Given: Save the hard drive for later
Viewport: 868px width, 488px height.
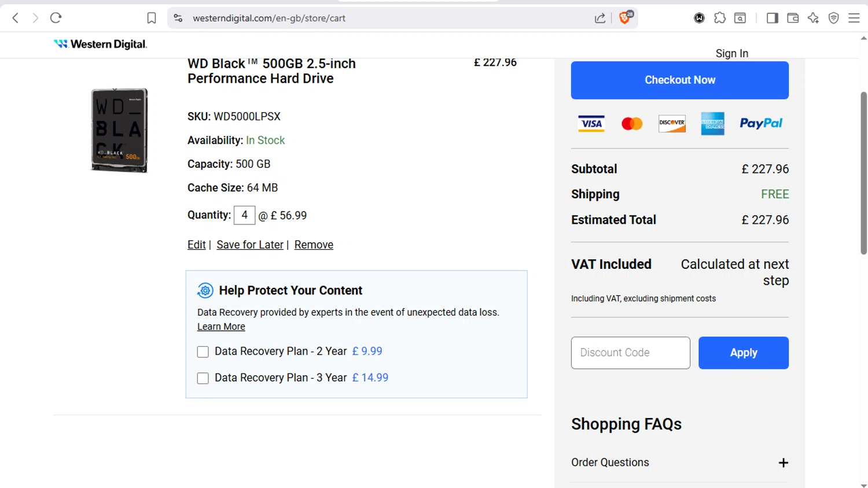Looking at the screenshot, I should [250, 245].
